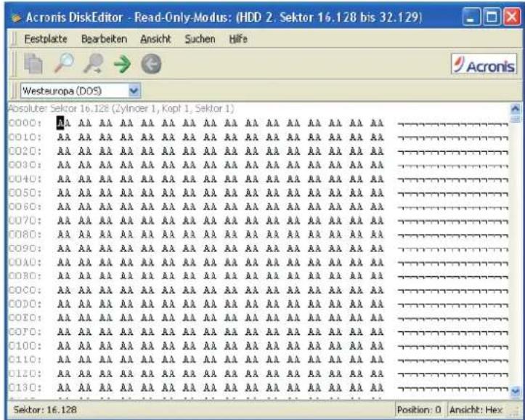Click the Find Next magnifier icon
The width and height of the screenshot is (525, 420).
coord(94,63)
